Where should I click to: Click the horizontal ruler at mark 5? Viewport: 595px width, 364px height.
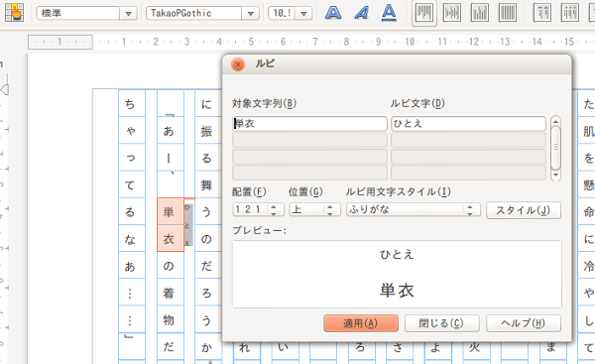pyautogui.click(x=251, y=42)
